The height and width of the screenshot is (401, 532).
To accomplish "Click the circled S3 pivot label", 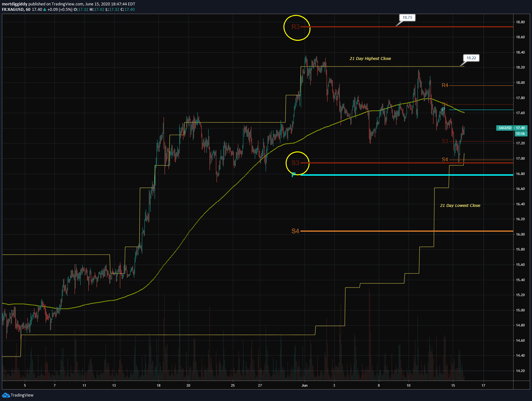I will pos(295,163).
